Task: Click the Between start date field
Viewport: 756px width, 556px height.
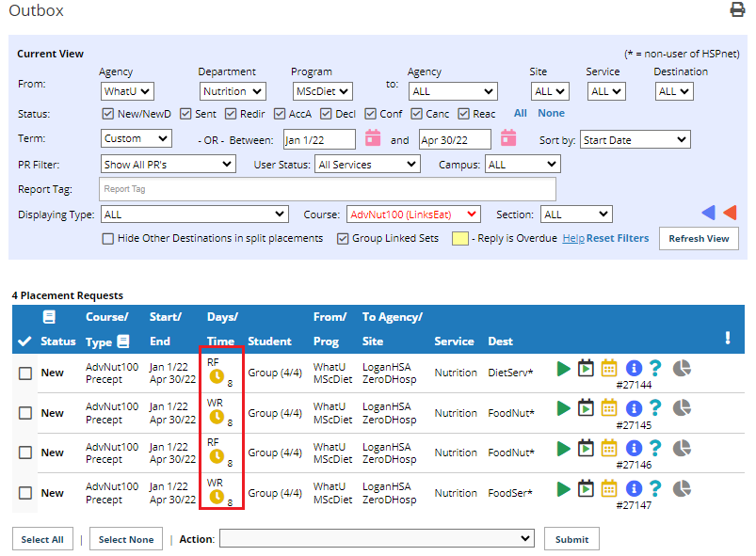Action: [x=319, y=140]
